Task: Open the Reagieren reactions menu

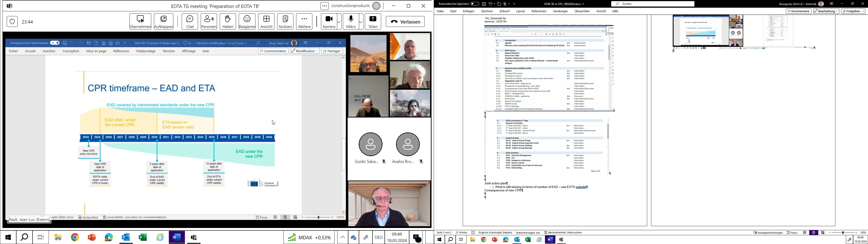Action: 247,21
